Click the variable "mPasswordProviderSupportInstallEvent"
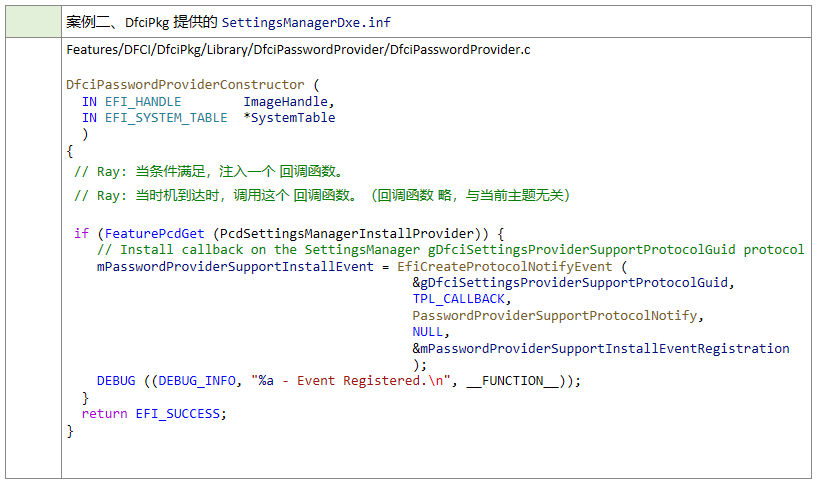The height and width of the screenshot is (480, 818). [235, 267]
